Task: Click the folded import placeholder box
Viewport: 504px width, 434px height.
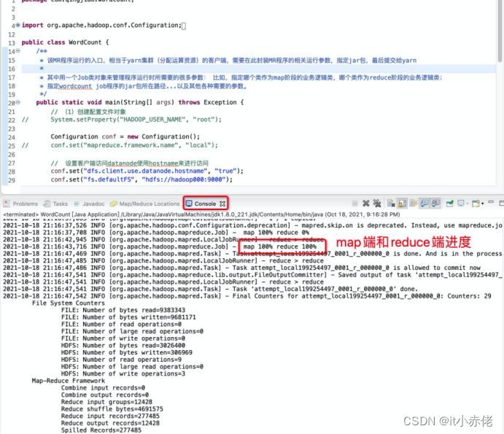Action: tap(184, 26)
